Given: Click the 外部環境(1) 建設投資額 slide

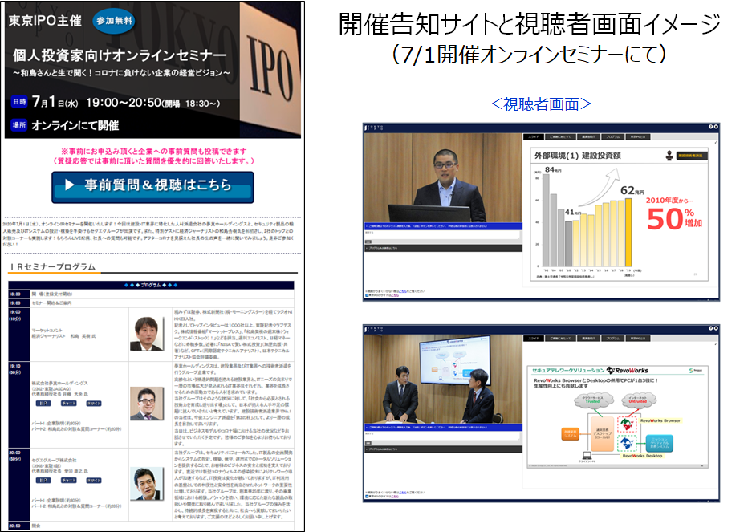Looking at the screenshot, I should point(619,214).
